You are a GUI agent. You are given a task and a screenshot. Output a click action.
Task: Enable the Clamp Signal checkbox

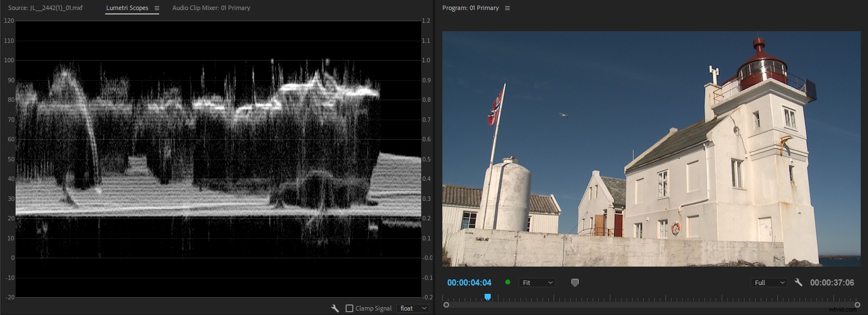[x=349, y=308]
